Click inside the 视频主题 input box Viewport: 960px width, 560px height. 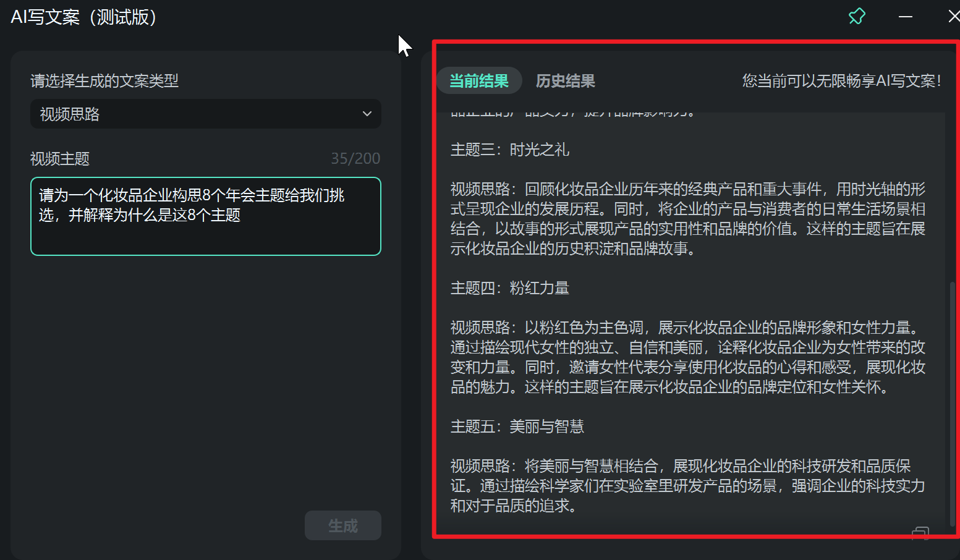206,215
